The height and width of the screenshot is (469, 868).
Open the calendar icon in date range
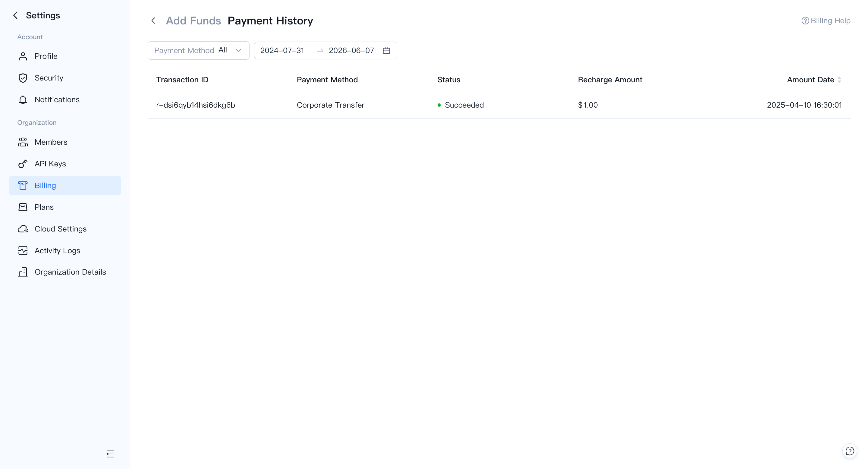pos(386,51)
